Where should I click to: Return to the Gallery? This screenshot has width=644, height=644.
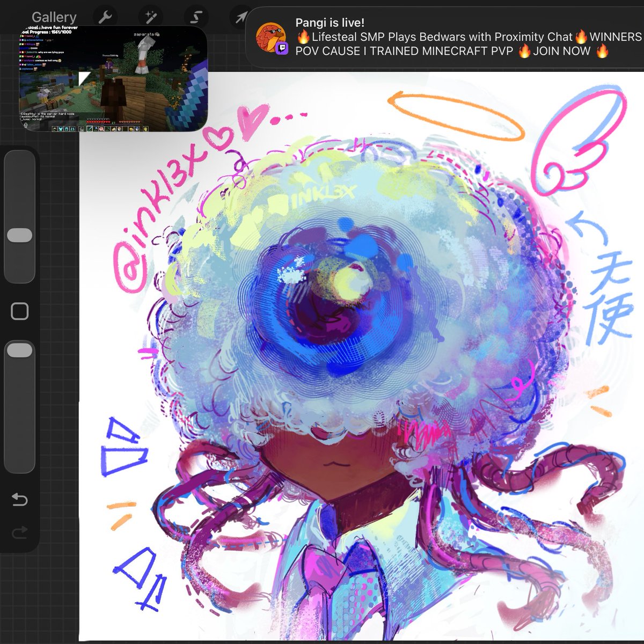tap(54, 17)
